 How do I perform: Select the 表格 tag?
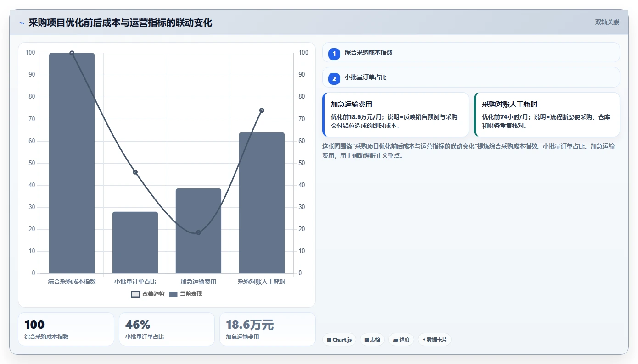click(x=372, y=340)
